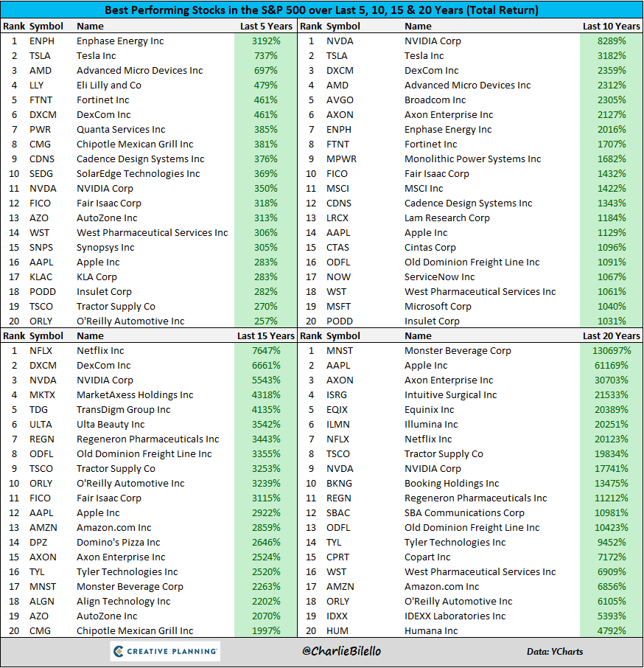
Task: Expand the Rank column in top-left table
Action: click(x=13, y=26)
